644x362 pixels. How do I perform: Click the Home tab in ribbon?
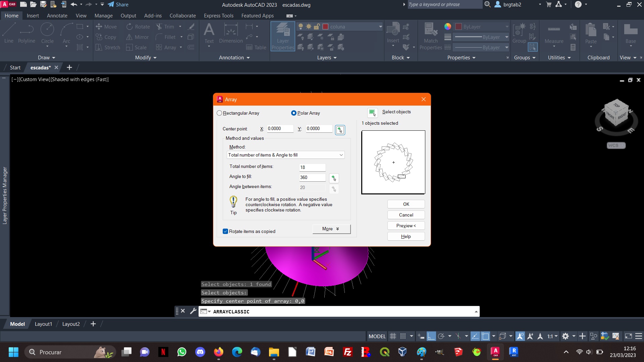tap(11, 15)
